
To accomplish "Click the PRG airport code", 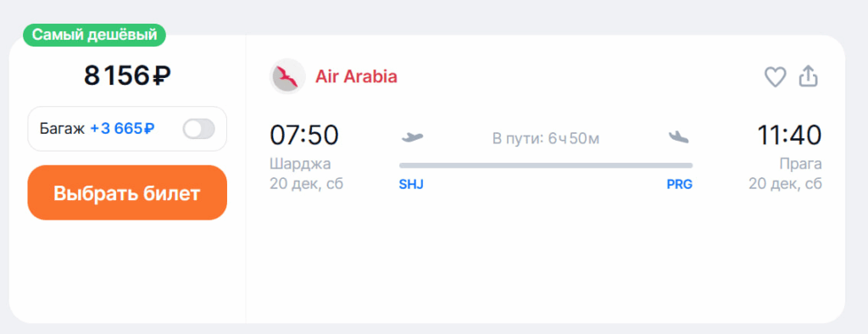I will [x=679, y=185].
